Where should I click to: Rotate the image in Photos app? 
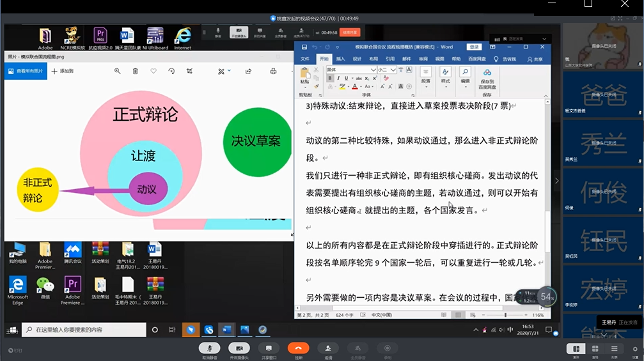(x=171, y=71)
